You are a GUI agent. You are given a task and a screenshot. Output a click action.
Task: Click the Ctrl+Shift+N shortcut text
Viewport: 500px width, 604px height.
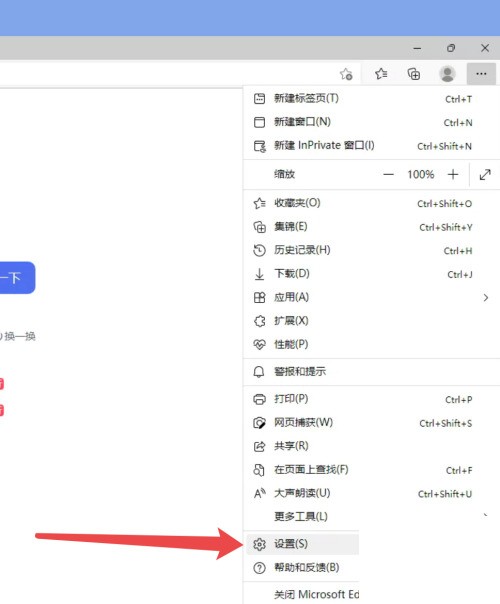click(x=444, y=146)
